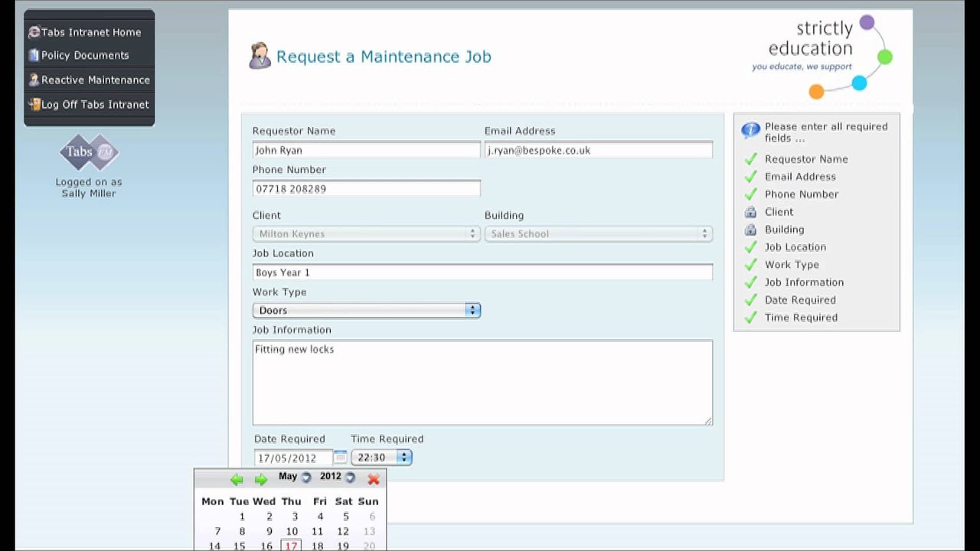
Task: Click the green check beside Job Location
Action: pyautogui.click(x=750, y=246)
